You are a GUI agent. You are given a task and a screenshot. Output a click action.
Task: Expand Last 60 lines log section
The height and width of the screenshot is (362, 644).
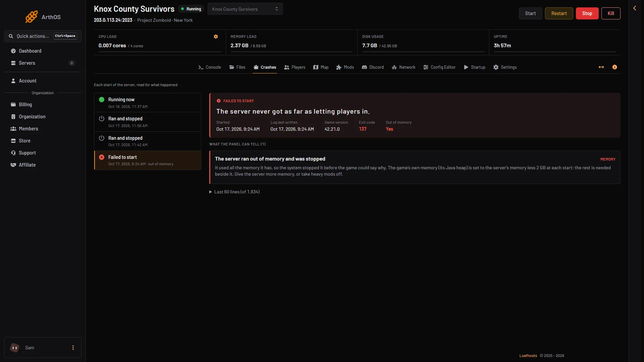coord(234,192)
